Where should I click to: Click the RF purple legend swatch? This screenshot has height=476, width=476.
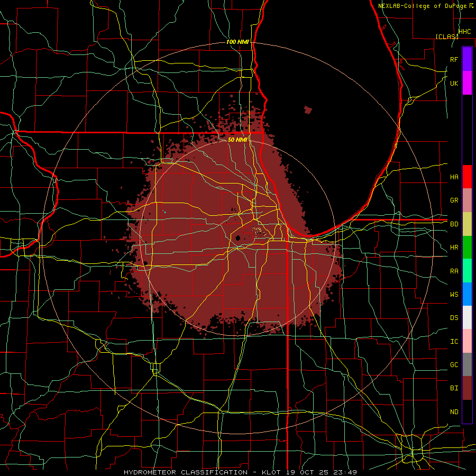tap(467, 59)
